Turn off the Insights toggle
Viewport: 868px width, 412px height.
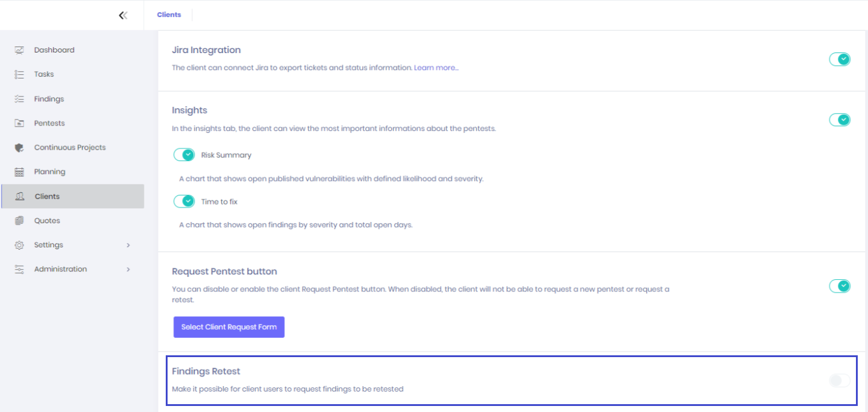tap(839, 119)
